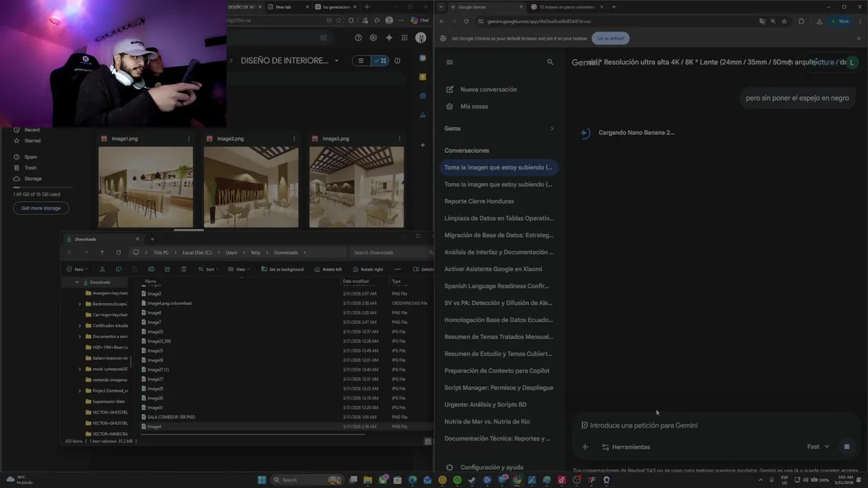Click the Drive help question mark icon

coord(358,38)
